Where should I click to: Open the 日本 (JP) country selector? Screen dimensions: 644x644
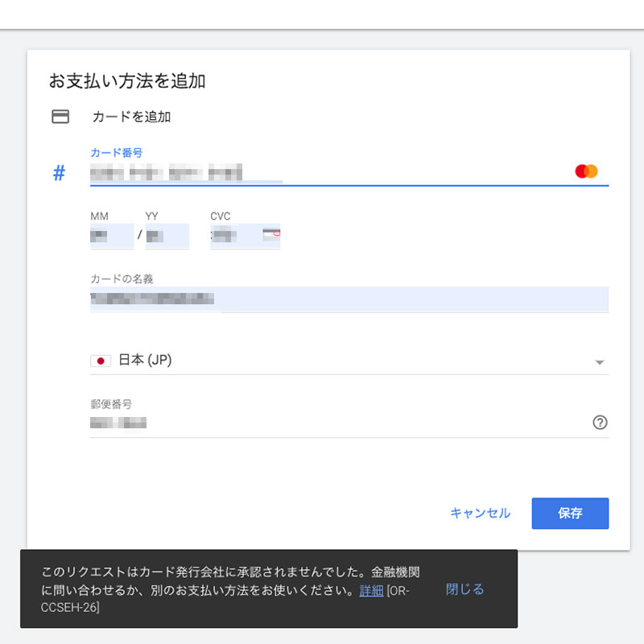346,361
